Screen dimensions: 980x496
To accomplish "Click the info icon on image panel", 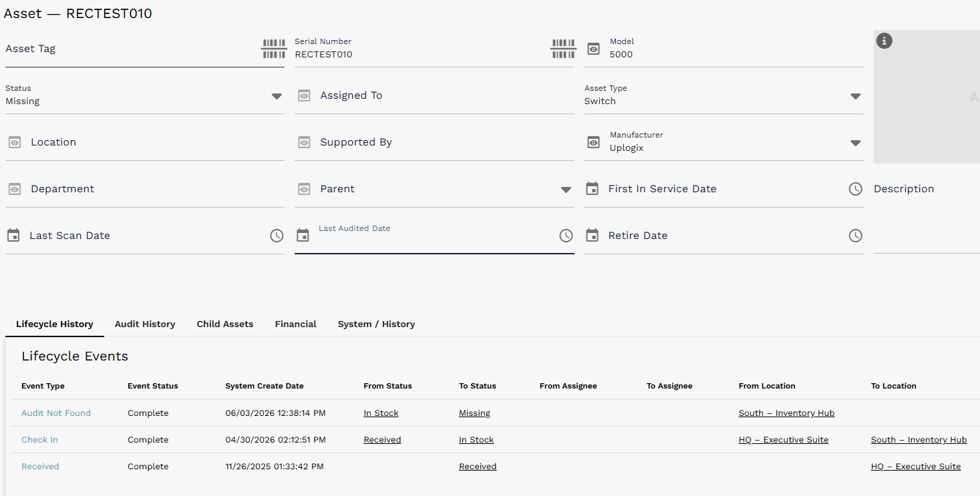I will (x=884, y=41).
